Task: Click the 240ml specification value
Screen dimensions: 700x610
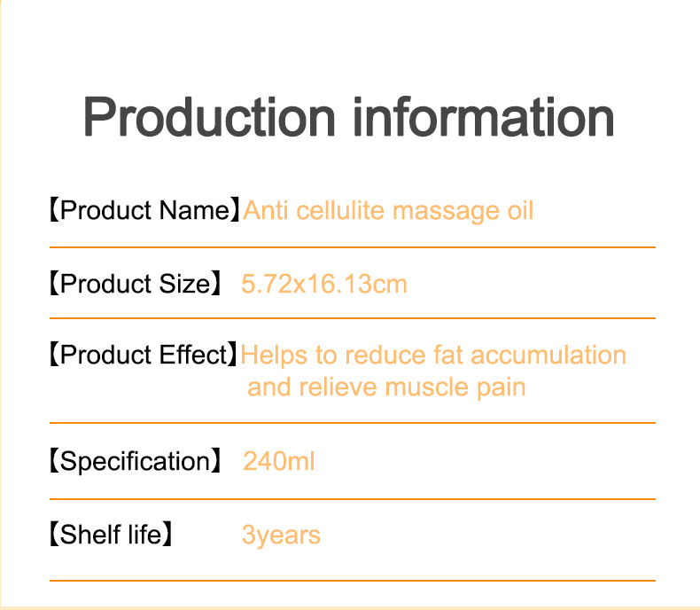Action: pyautogui.click(x=278, y=461)
